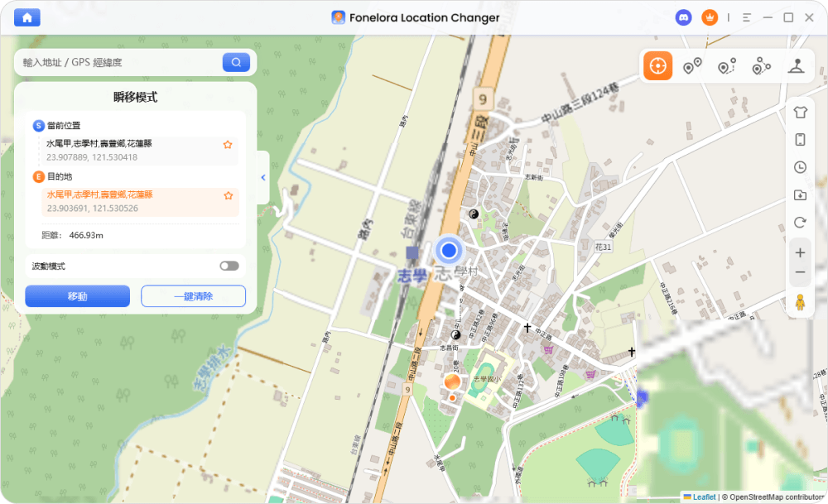Toggle the fluctuation mode switch
Viewport: 828px width, 504px height.
point(229,266)
